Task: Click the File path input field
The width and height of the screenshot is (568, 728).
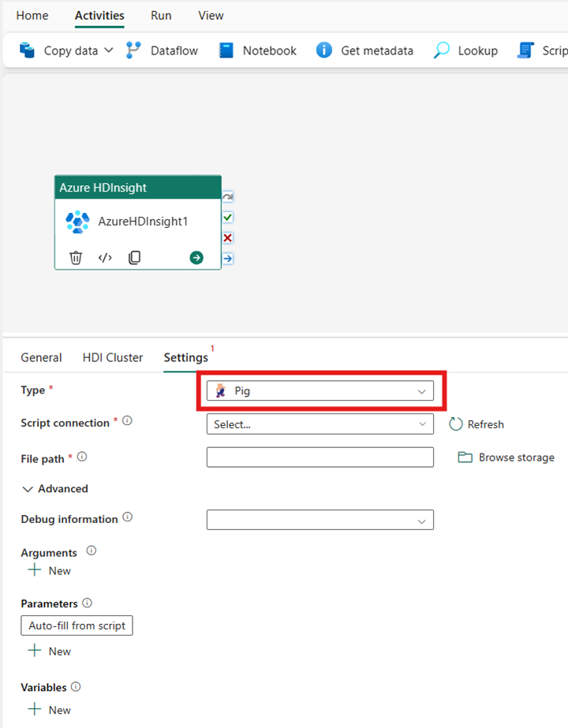Action: 320,457
